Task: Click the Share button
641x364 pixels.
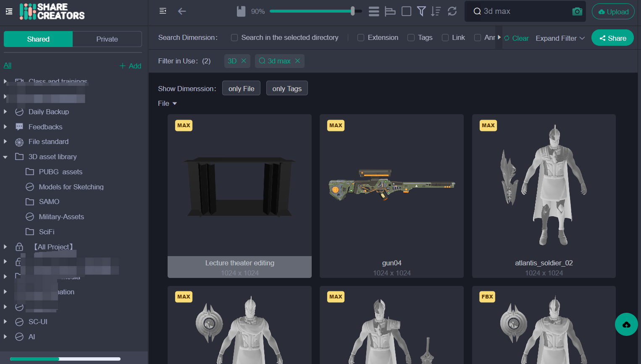Action: 612,37
